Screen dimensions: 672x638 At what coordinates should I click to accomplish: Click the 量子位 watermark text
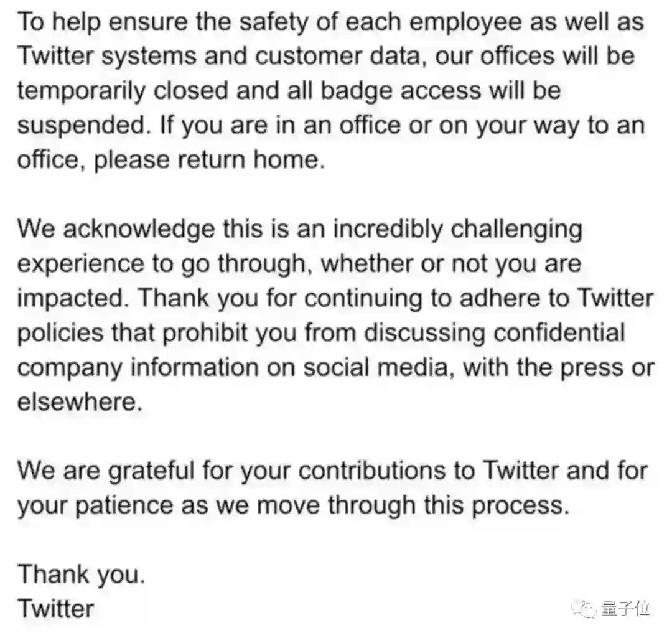(626, 608)
